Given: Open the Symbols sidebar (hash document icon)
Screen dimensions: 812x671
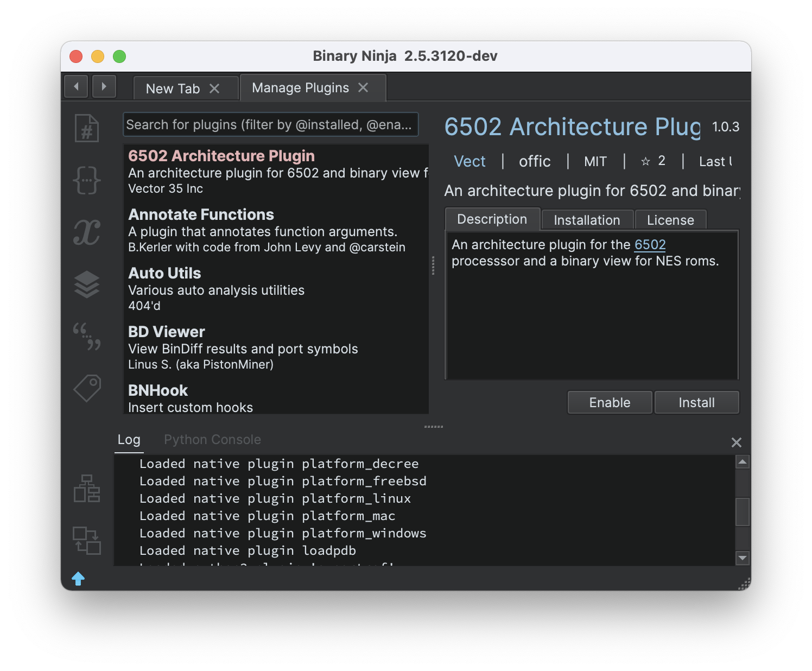Looking at the screenshot, I should click(87, 129).
